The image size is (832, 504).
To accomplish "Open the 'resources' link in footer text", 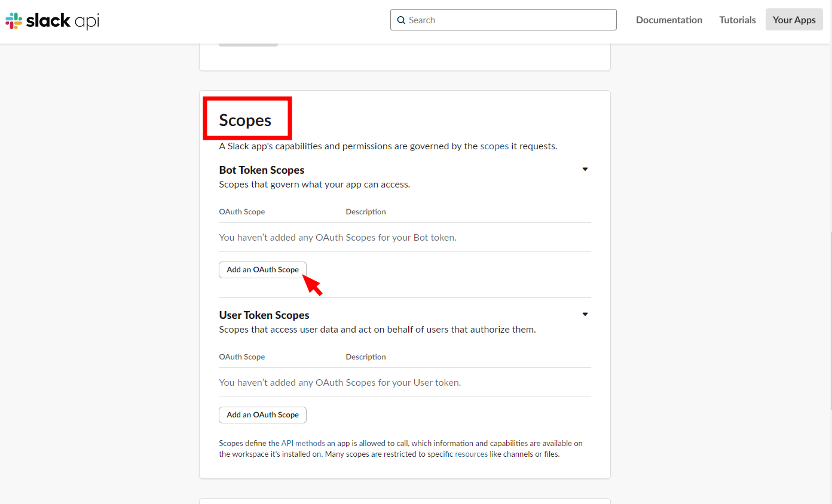I will tap(471, 454).
